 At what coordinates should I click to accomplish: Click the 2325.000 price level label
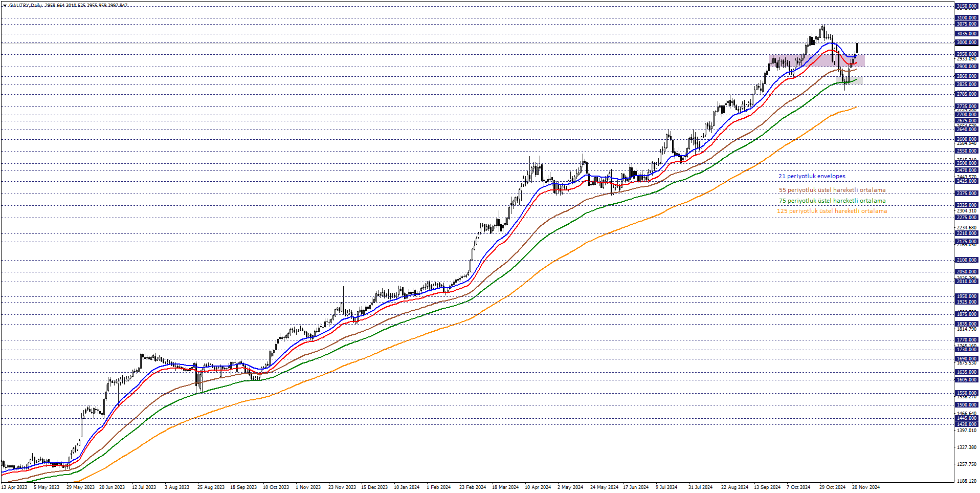click(x=966, y=205)
